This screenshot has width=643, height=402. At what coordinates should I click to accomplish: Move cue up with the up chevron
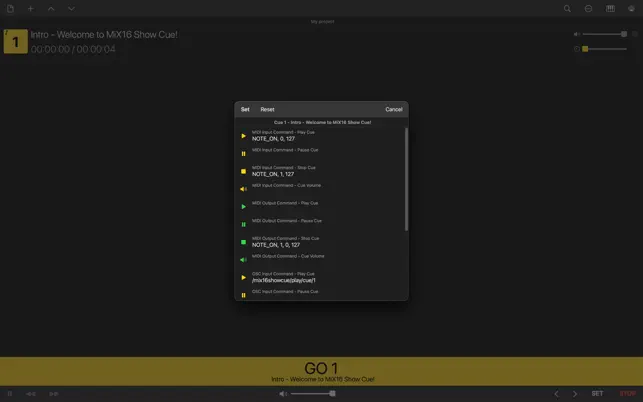[51, 9]
